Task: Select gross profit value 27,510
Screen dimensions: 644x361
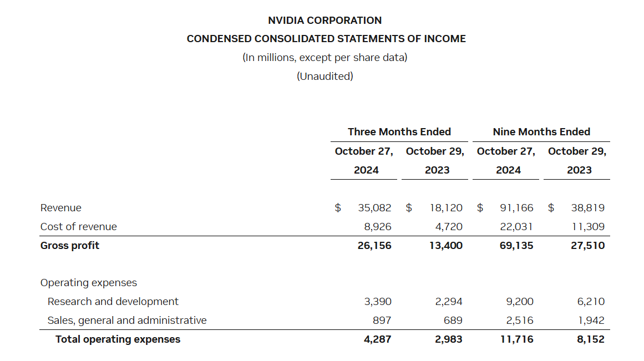Action: (x=588, y=246)
